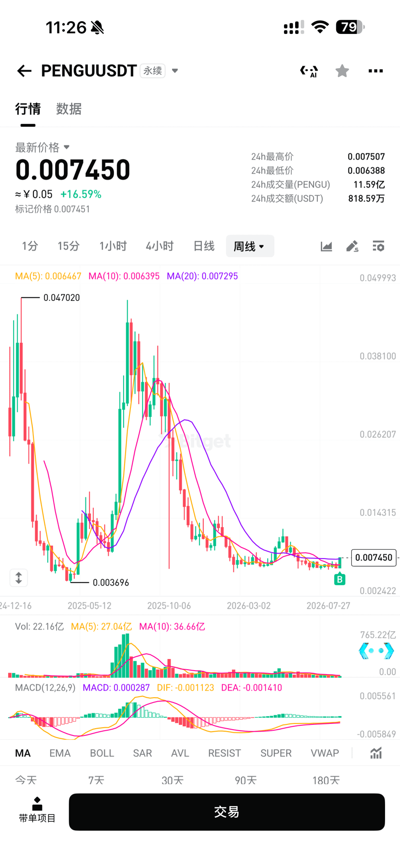Screen dimensions: 400x868
Task: Tap the green B buy marker
Action: point(340,579)
